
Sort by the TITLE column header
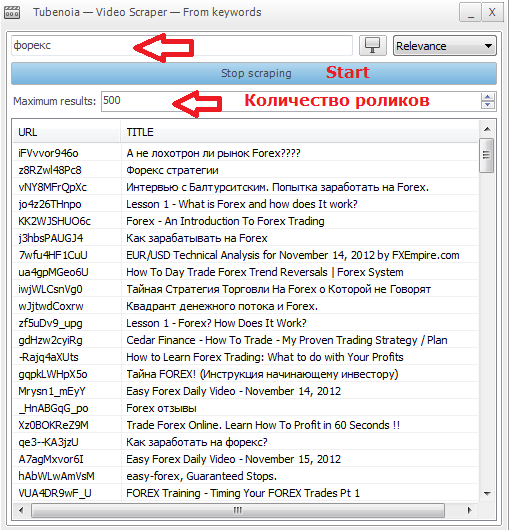pos(299,132)
